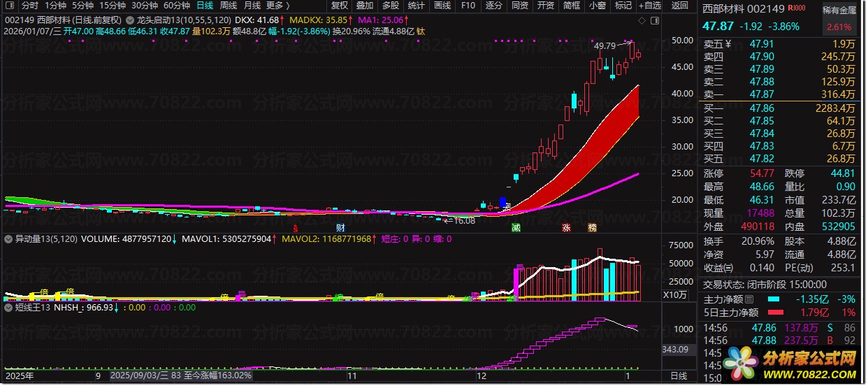The width and height of the screenshot is (868, 386).
Task: Expand the 异动量13 indicator selector
Action: [8, 239]
